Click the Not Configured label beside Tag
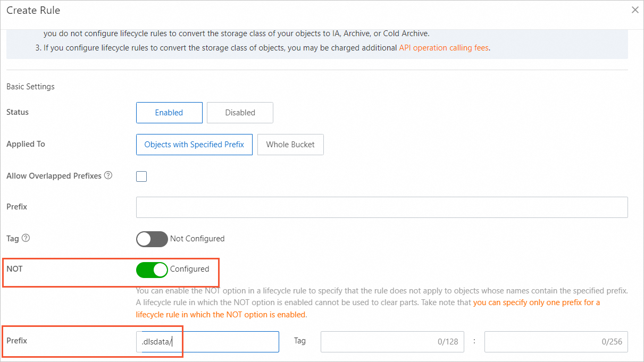The height and width of the screenshot is (362, 644). (x=197, y=239)
